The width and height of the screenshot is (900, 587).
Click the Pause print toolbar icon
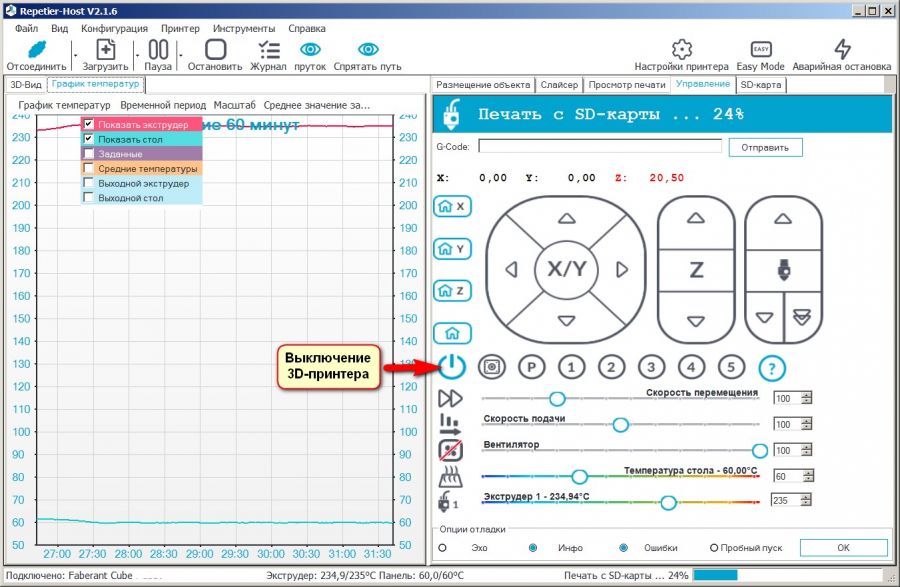coord(158,50)
